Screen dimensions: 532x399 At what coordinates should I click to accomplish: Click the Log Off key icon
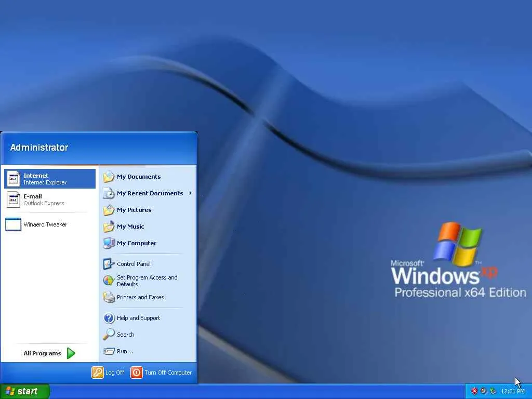coord(97,372)
